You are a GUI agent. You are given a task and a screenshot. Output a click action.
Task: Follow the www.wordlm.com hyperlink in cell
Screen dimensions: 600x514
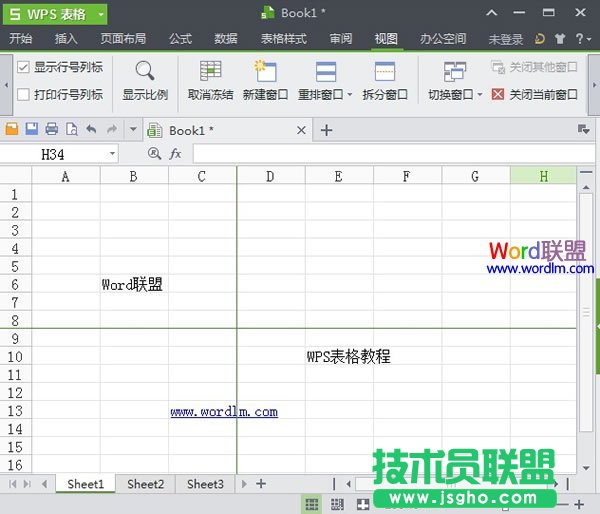224,411
